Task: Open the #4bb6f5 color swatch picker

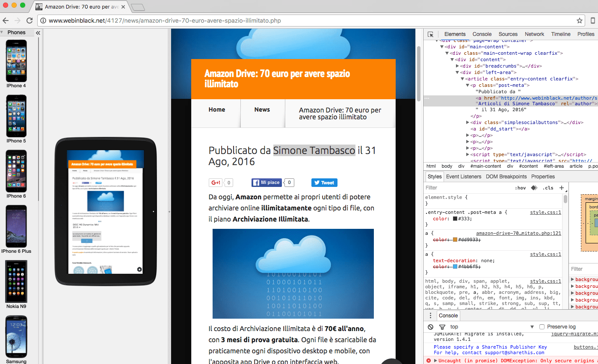Action: pos(455,266)
